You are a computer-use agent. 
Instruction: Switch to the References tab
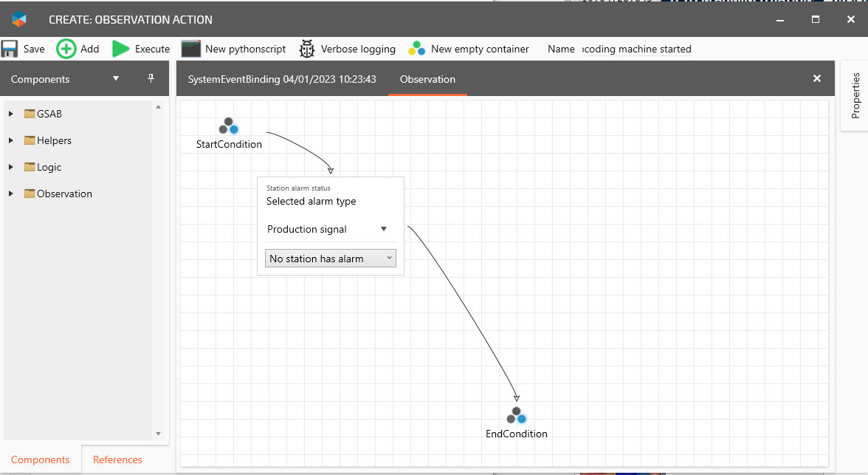[x=117, y=459]
